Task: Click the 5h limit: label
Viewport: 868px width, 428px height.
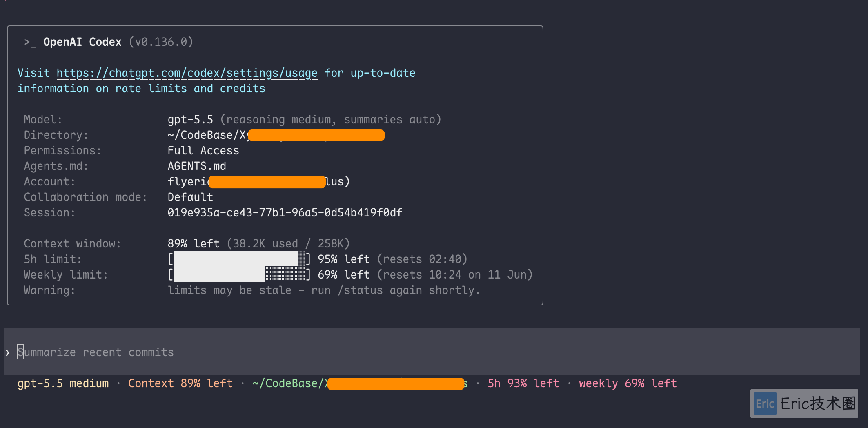Action: (53, 259)
